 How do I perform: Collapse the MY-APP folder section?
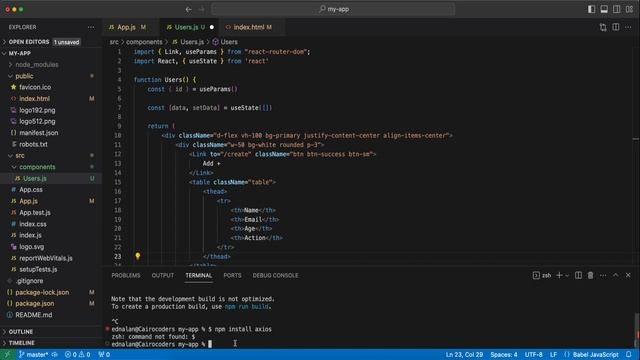tap(20, 53)
